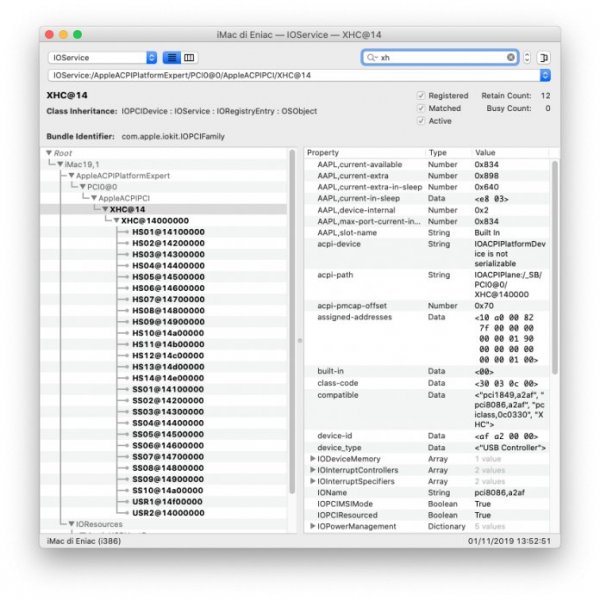Select the HS01@14100000 tree entry
Viewport: 600px width, 600px height.
(x=168, y=232)
